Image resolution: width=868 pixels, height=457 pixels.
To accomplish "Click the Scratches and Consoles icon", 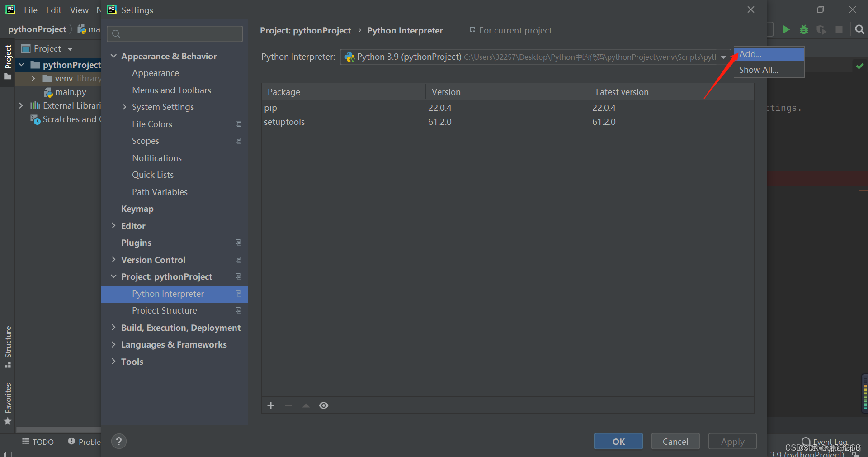I will [x=35, y=119].
